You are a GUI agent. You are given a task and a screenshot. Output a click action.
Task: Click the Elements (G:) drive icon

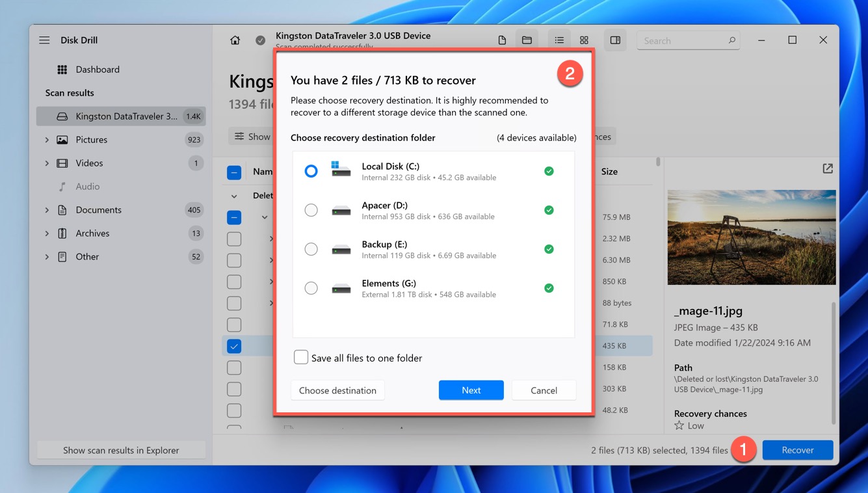[x=341, y=289]
